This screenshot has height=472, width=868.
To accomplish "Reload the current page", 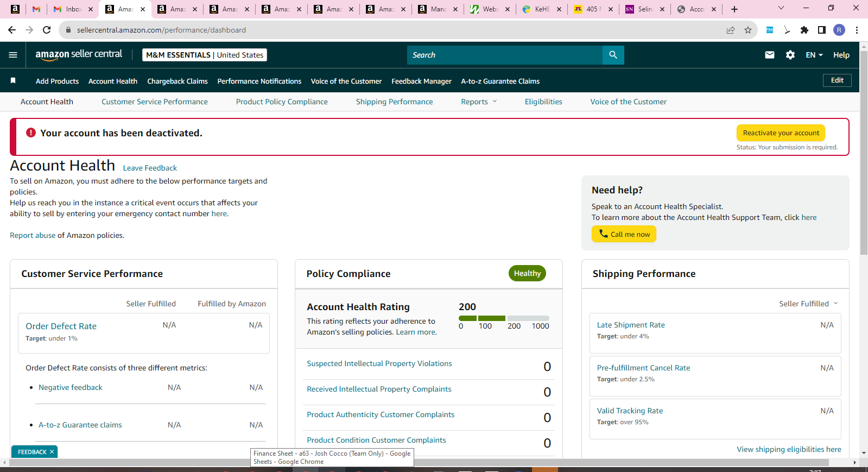I will click(47, 30).
